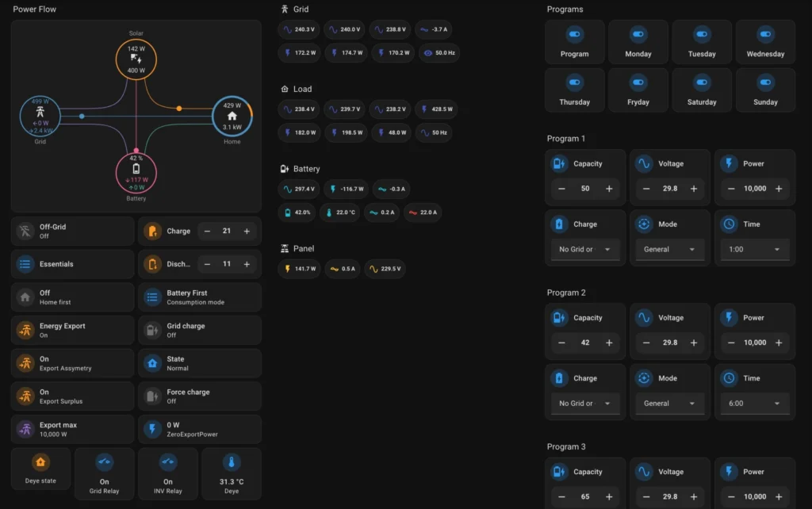812x509 pixels.
Task: Click the Battery First consumption mode row
Action: tap(199, 297)
